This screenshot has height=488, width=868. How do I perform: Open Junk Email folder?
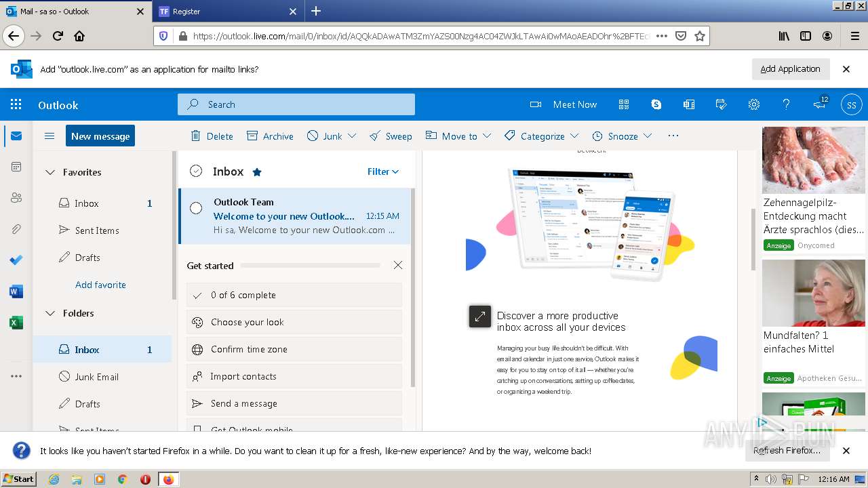pos(102,377)
